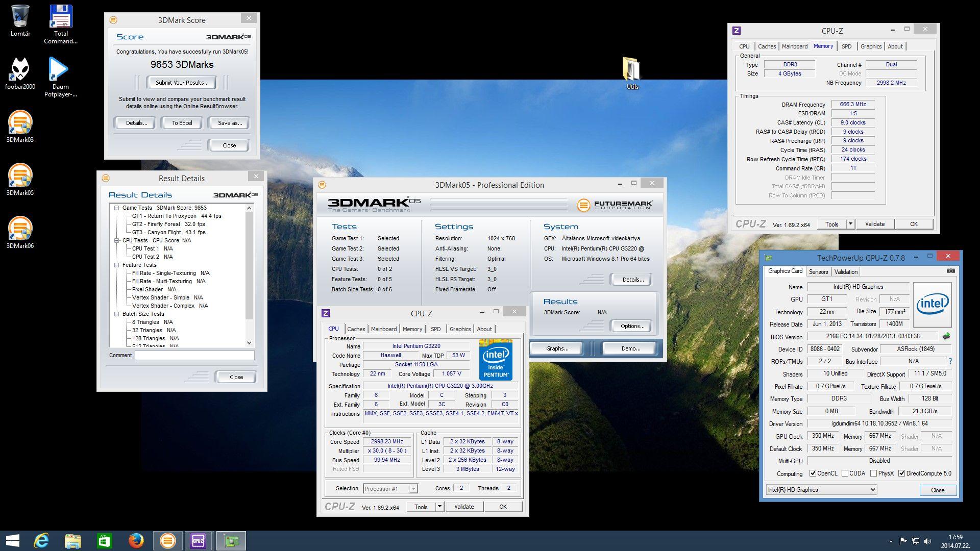Image resolution: width=980 pixels, height=551 pixels.
Task: Switch to the Sensors tab in GPU-Z
Action: pyautogui.click(x=818, y=272)
